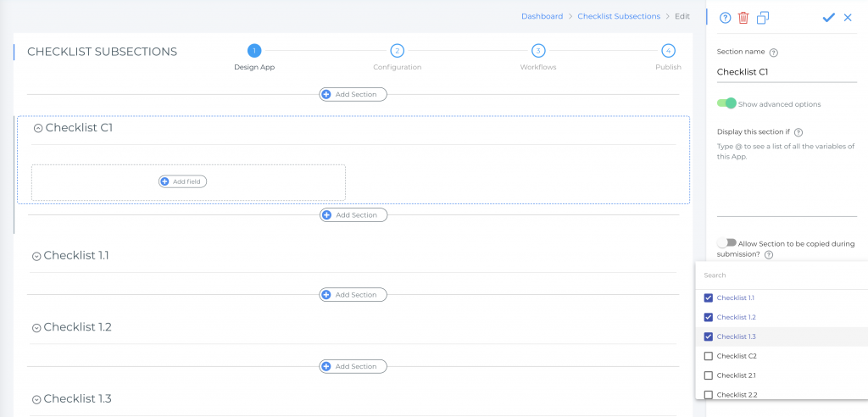
Task: Collapse the Checklist C1 section
Action: (x=38, y=128)
